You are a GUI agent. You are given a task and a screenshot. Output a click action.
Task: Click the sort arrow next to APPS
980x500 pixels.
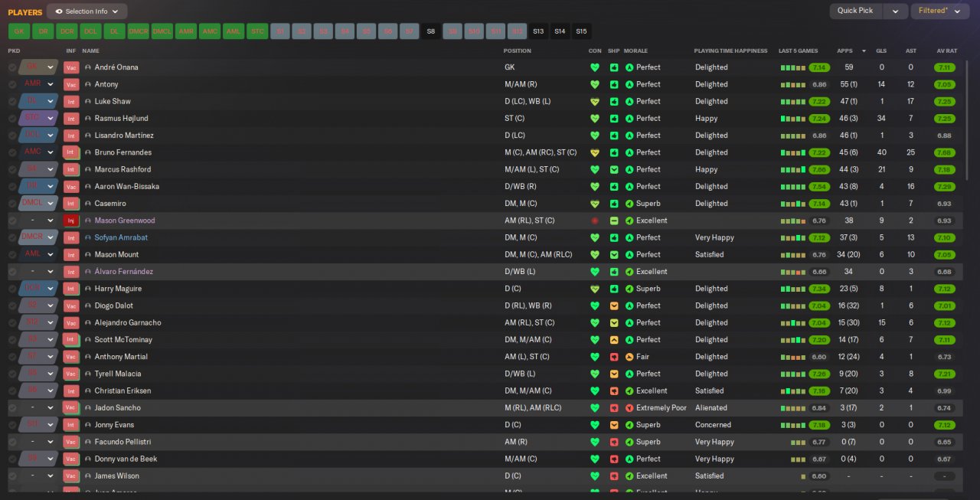pyautogui.click(x=864, y=51)
